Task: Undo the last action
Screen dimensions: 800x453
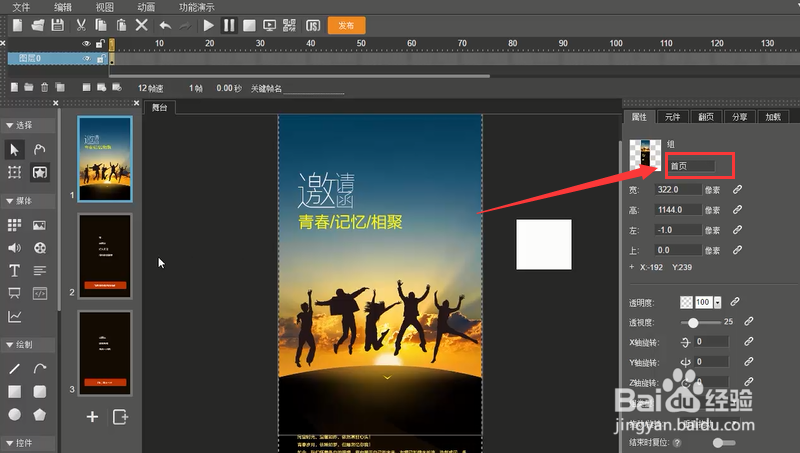Action: [x=165, y=25]
